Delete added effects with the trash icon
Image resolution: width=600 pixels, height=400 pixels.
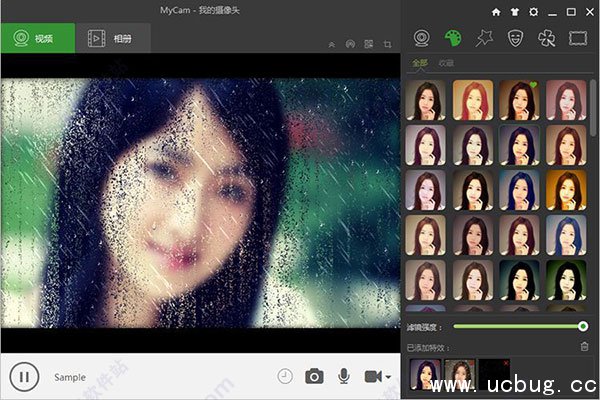[x=584, y=346]
